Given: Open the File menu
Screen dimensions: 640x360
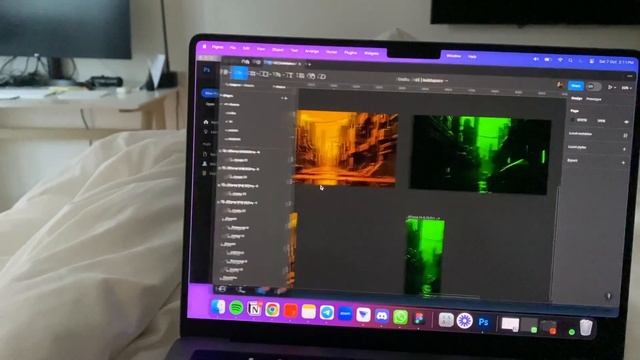Looking at the screenshot, I should [x=233, y=48].
